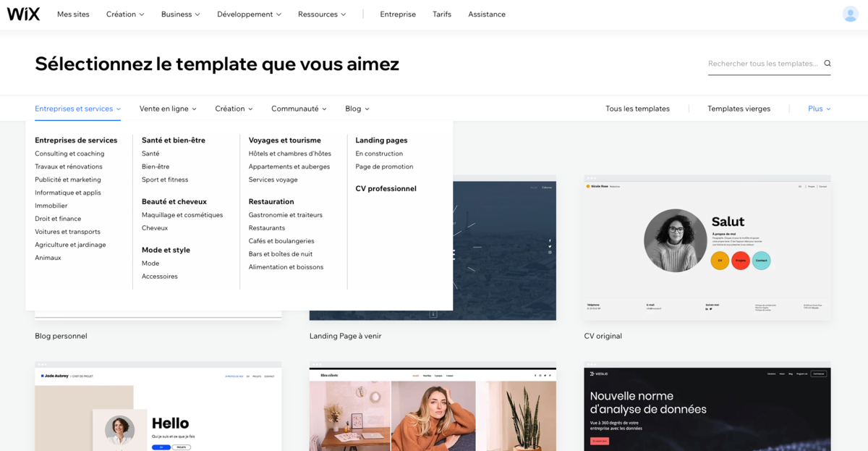Select Travaux et rénovations
The width and height of the screenshot is (868, 451).
69,167
